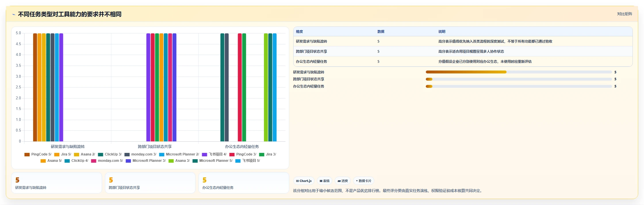
Task: Toggle the Microsoft Planner 5/ legend series
Action: pyautogui.click(x=212, y=161)
